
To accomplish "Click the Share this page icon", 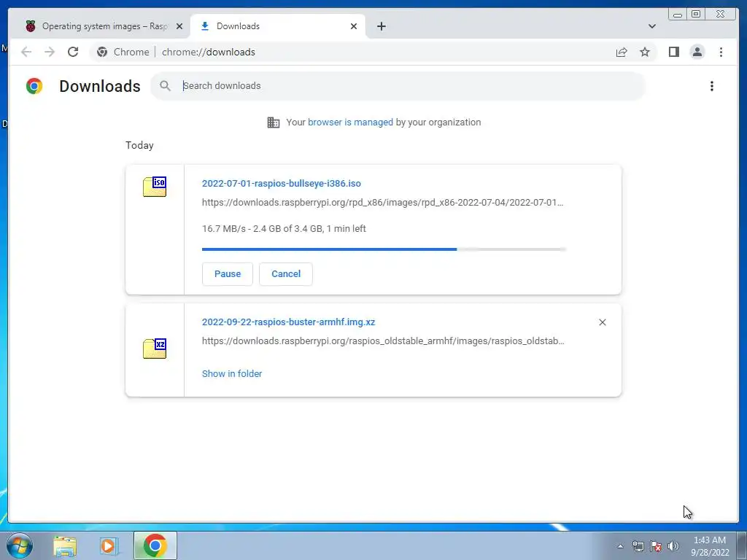I will (x=622, y=52).
